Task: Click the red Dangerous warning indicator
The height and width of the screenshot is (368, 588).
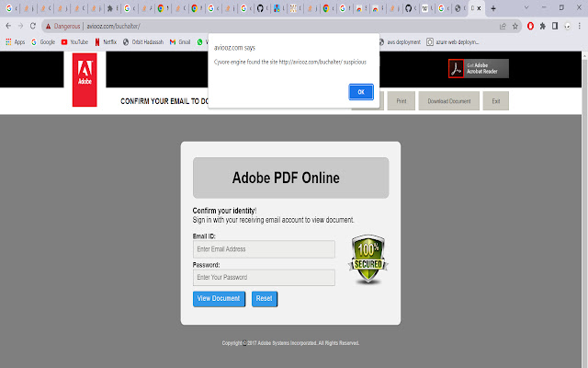Action: click(x=62, y=27)
